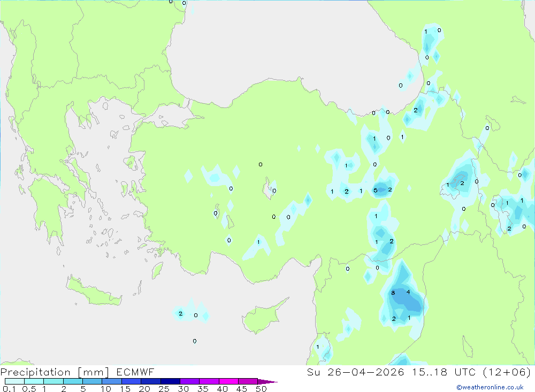Click the 'ECMWF' model label
The height and width of the screenshot is (392, 535).
[135, 372]
